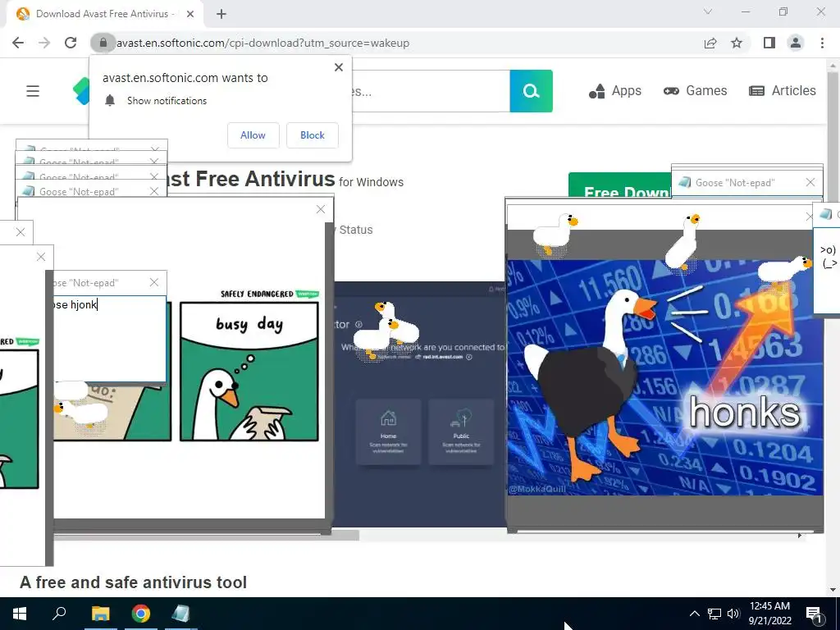Bookmark this page with the star icon

coord(737,43)
